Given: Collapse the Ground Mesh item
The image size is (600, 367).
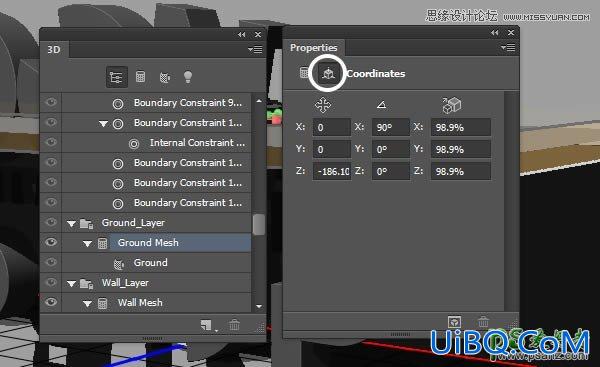Looking at the screenshot, I should coord(87,244).
